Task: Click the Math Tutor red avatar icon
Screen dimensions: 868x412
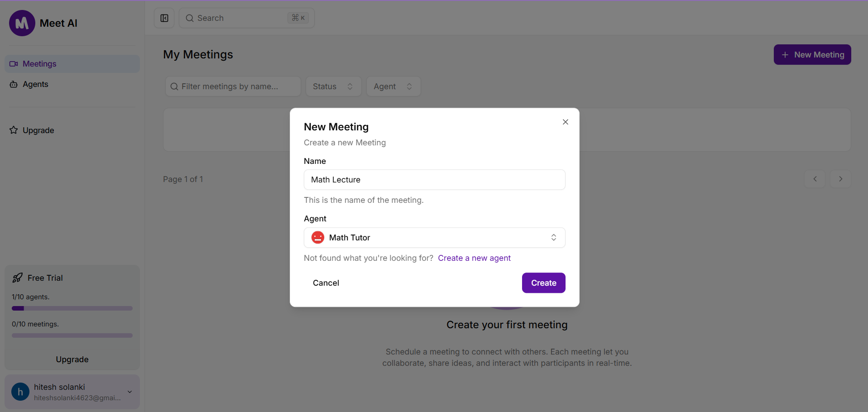Action: [x=318, y=238]
